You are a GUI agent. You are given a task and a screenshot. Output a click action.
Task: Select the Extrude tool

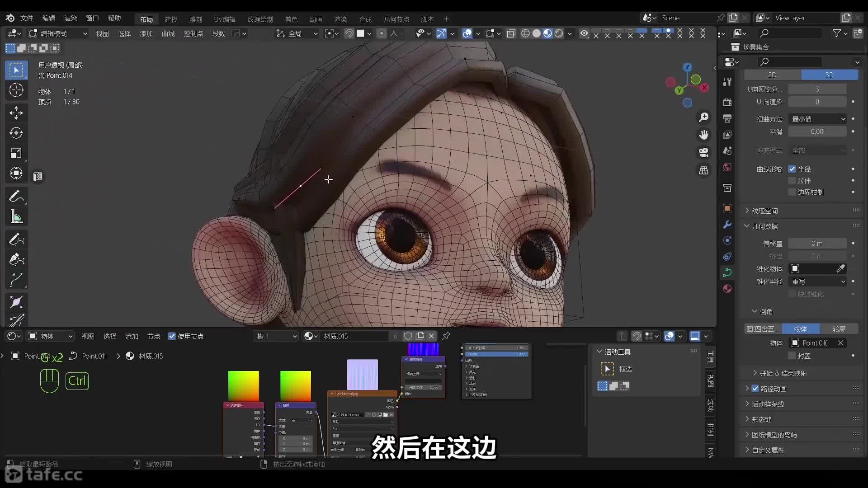[16, 280]
